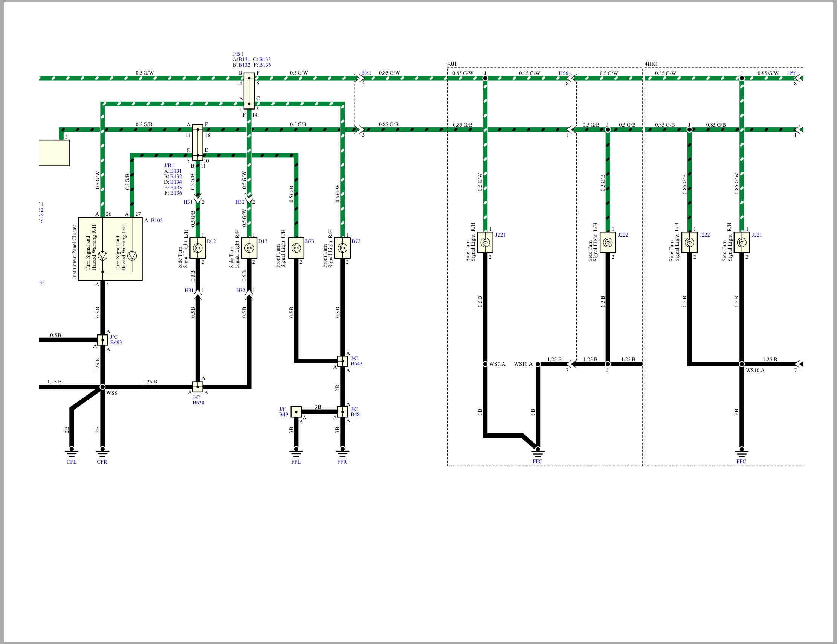The height and width of the screenshot is (644, 837).
Task: Open the J222 link in 4HK1 section
Action: point(704,235)
